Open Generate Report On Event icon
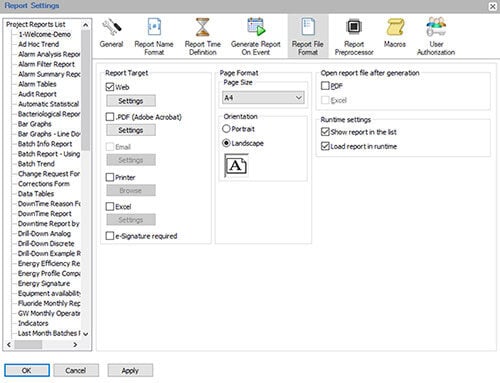This screenshot has height=383, width=500. (x=256, y=27)
